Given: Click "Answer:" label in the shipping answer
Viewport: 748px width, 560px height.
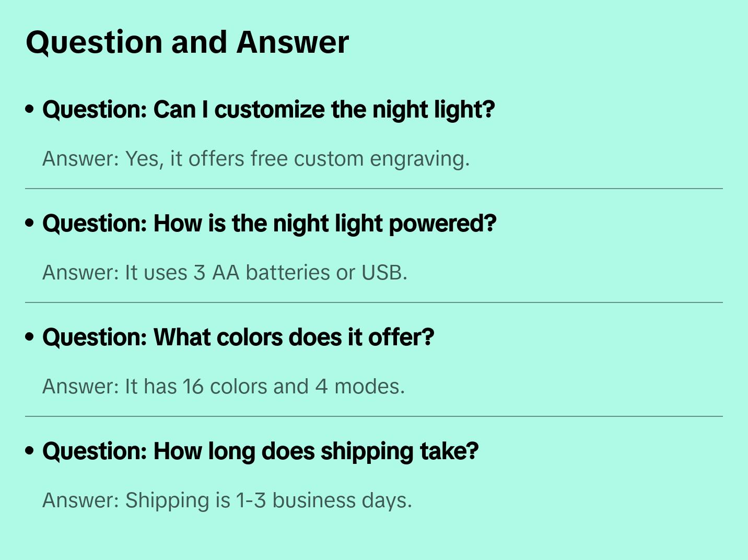Looking at the screenshot, I should 81,500.
